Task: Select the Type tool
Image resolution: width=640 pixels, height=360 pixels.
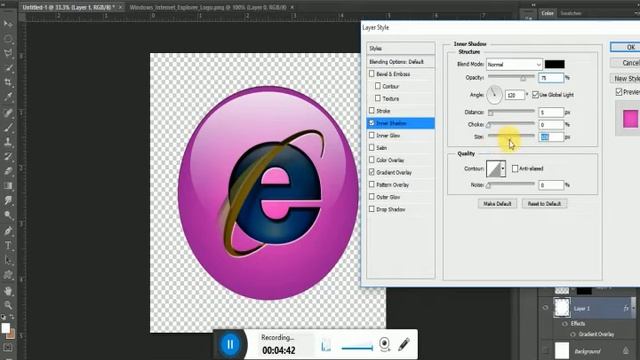Action: click(x=8, y=245)
